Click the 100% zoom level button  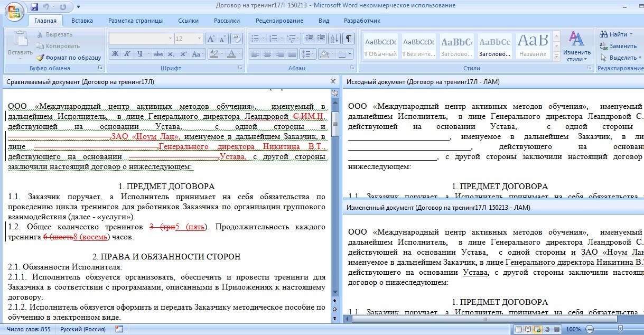pos(573,329)
